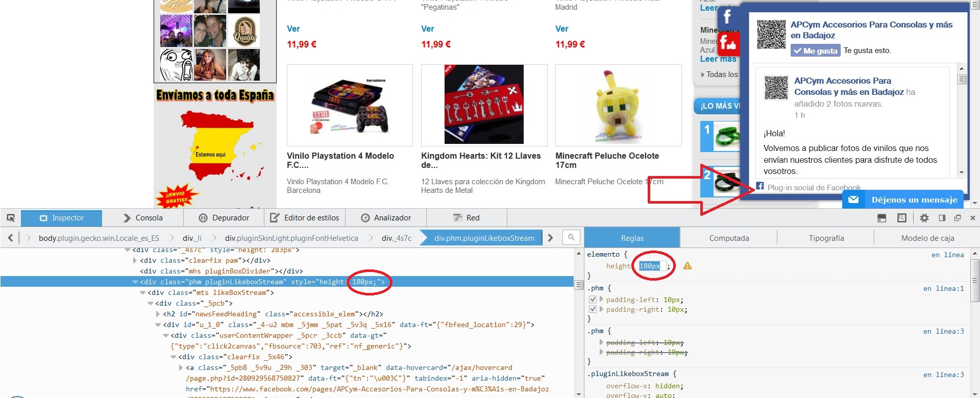Uncheck the padding-right property checkbox
980x398 pixels.
[593, 309]
